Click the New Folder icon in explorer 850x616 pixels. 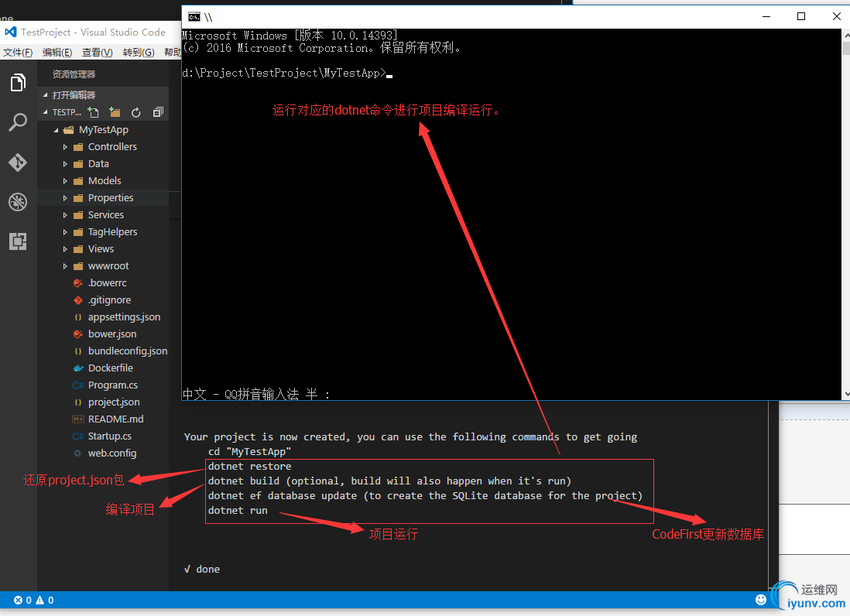click(115, 112)
